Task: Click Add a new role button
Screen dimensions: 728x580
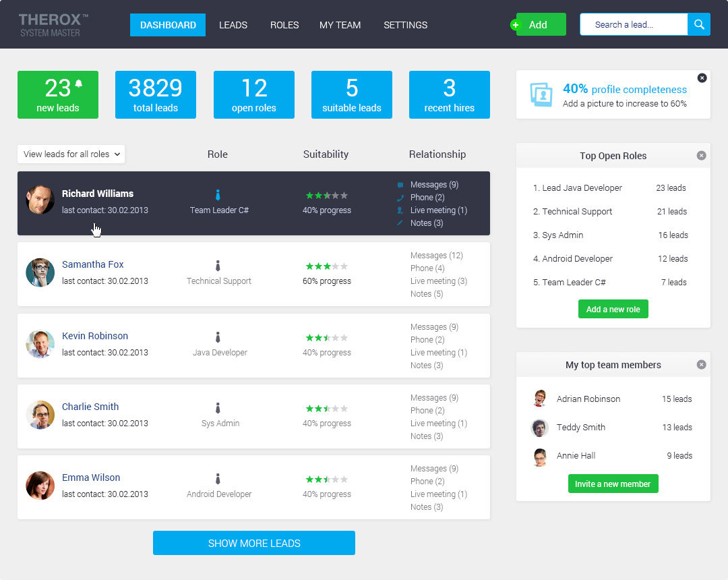Action: pyautogui.click(x=613, y=310)
